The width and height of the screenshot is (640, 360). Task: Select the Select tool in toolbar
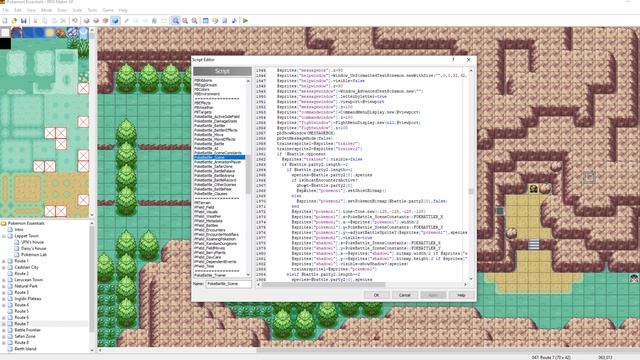[164, 21]
